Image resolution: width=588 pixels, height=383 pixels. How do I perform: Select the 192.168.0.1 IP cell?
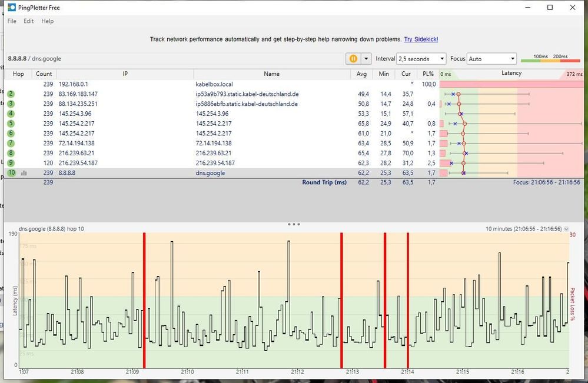tap(73, 84)
